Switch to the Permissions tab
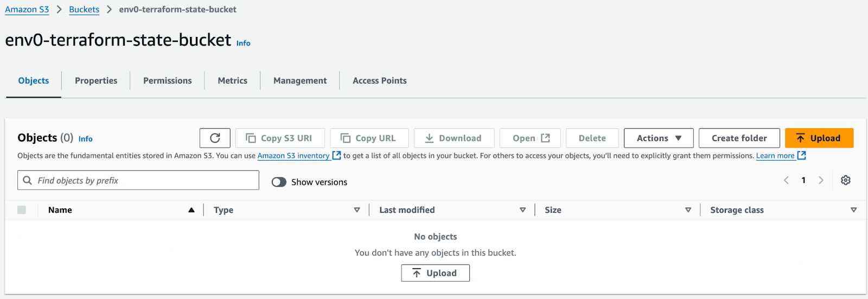The height and width of the screenshot is (299, 868). 167,80
